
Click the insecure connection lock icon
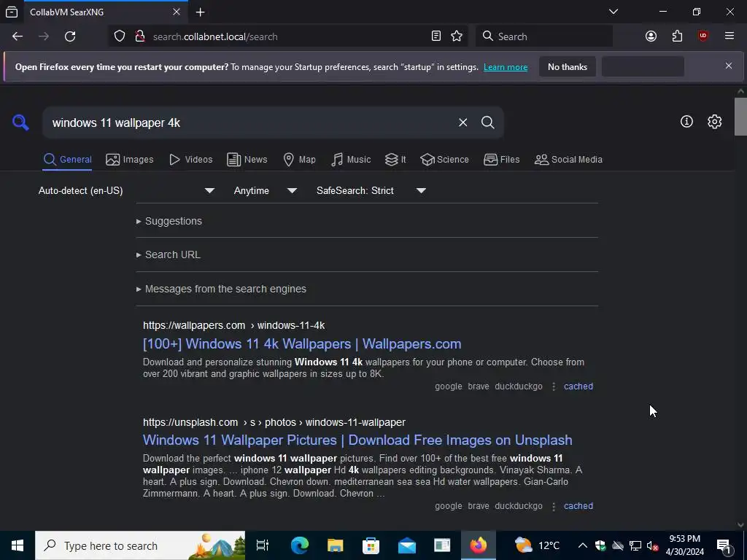pos(139,36)
